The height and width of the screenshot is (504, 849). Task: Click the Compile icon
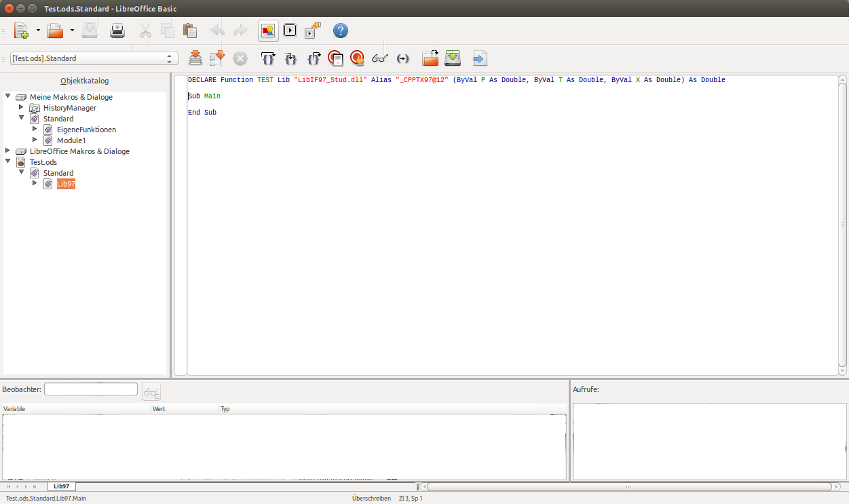[x=195, y=58]
